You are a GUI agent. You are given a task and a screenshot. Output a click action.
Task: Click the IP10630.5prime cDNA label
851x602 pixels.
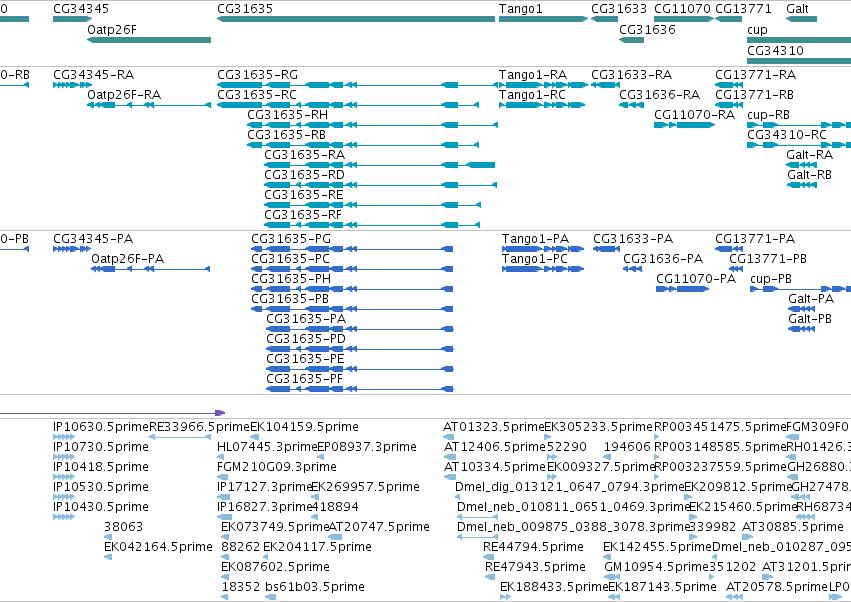pyautogui.click(x=101, y=427)
